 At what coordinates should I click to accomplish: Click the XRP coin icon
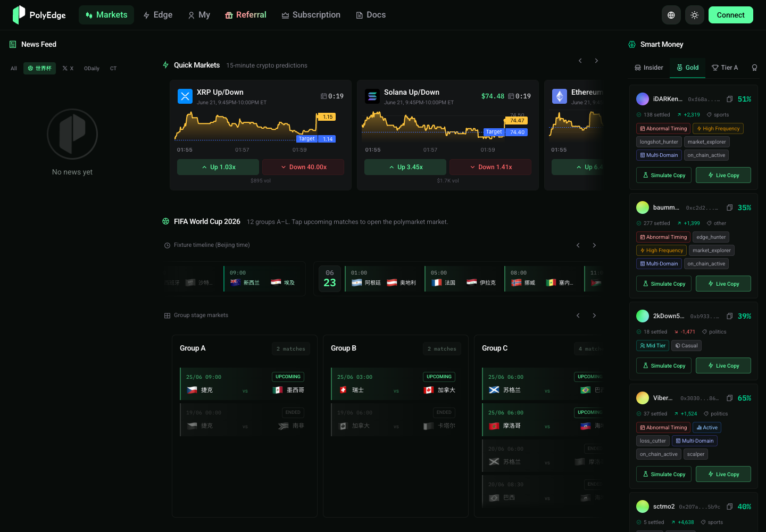(185, 96)
